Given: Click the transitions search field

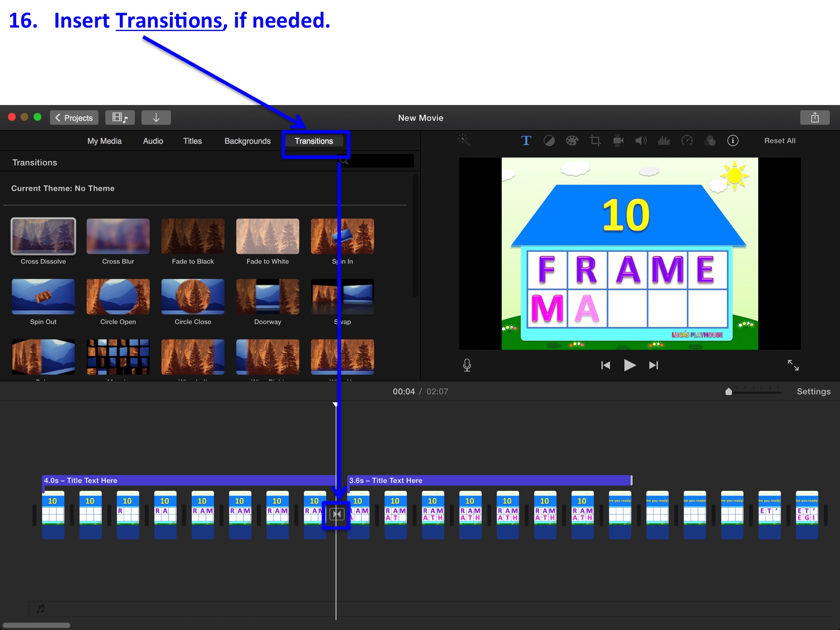Looking at the screenshot, I should [377, 161].
